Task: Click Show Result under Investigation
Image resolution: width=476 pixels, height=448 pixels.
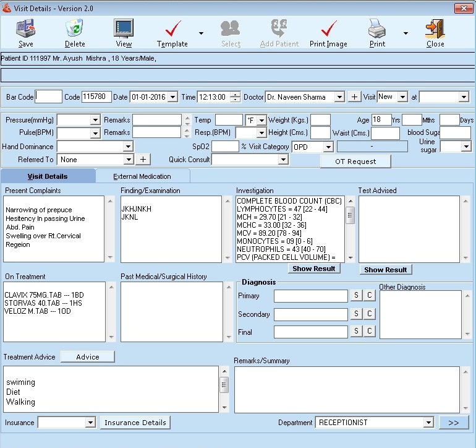Action: [x=314, y=269]
